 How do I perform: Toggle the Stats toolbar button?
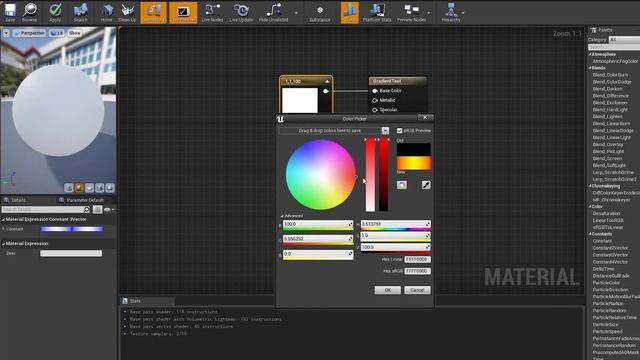(x=350, y=12)
